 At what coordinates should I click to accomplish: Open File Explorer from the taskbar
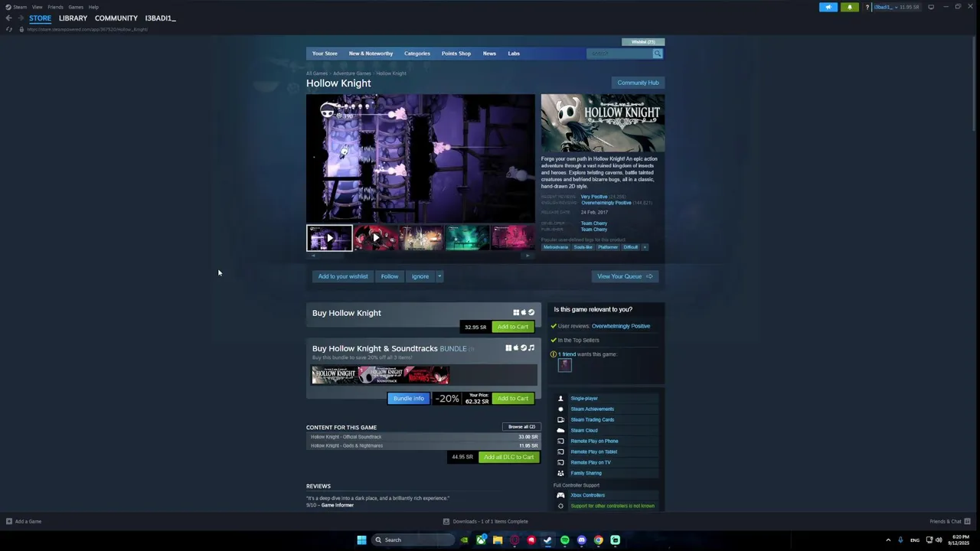498,540
